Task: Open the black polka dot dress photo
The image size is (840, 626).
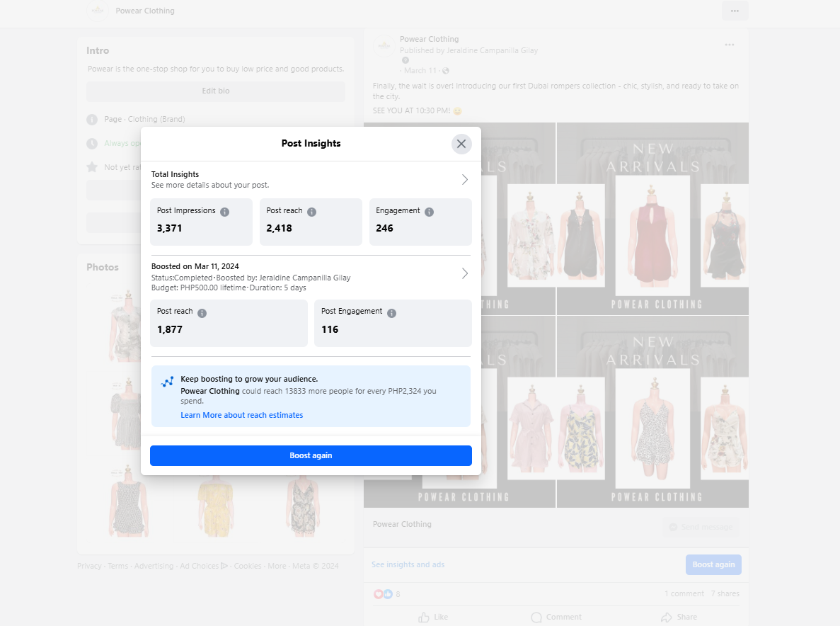Action: coord(129,501)
